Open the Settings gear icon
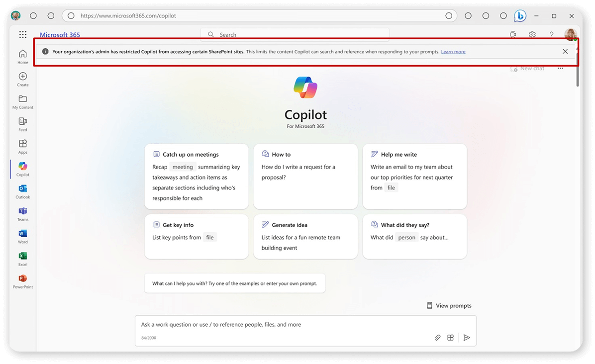Viewport: 595px width, 364px height. pos(532,34)
